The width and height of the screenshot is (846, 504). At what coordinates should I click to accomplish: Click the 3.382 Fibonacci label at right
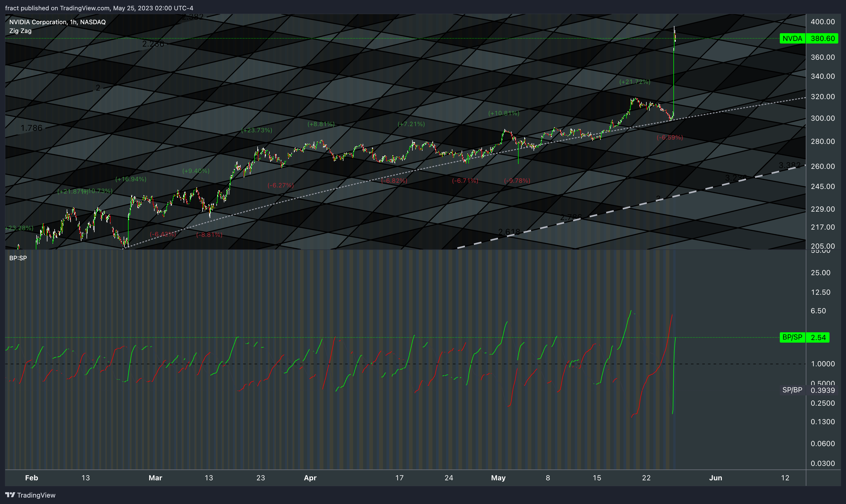(789, 165)
